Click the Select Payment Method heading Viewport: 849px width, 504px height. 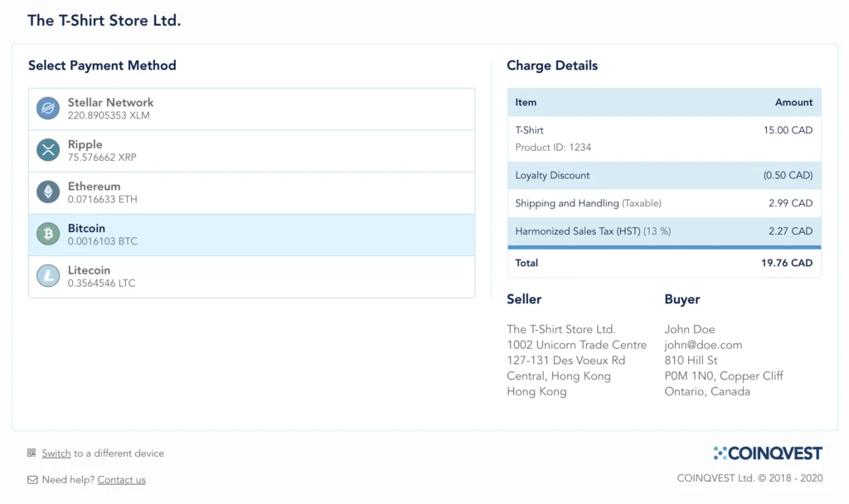[x=102, y=65]
